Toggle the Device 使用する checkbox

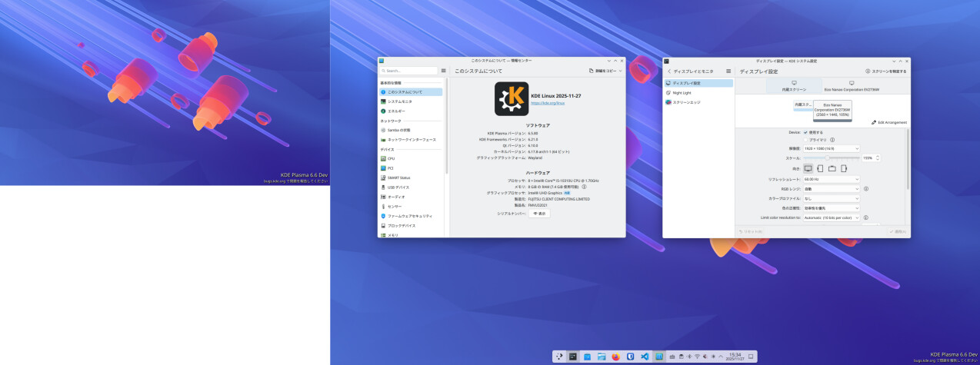(805, 132)
